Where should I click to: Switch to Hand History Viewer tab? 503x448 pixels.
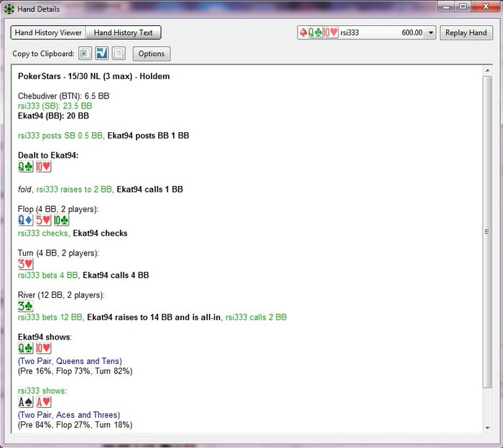[48, 33]
